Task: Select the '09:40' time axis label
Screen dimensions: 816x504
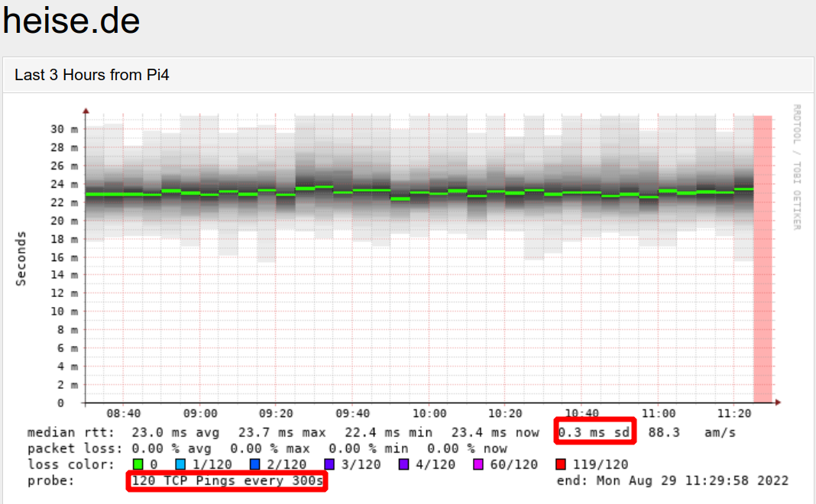Action: click(x=352, y=413)
